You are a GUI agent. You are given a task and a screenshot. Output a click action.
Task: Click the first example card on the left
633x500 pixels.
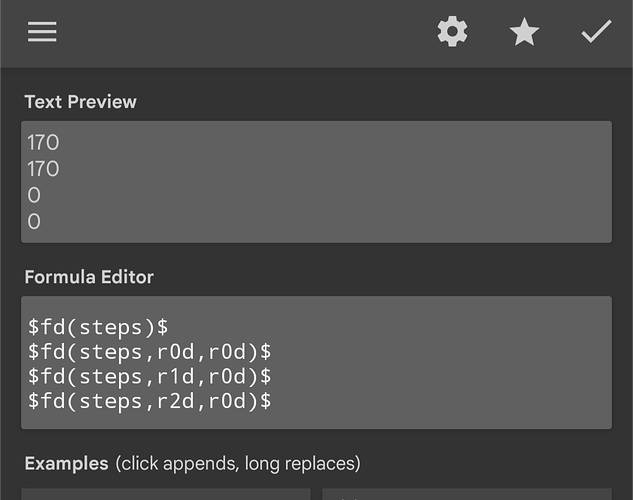pyautogui.click(x=166, y=494)
